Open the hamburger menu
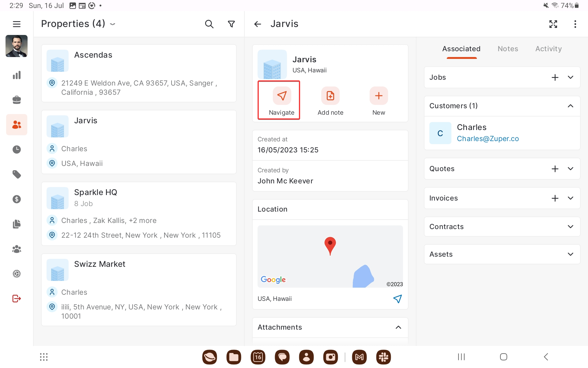Image resolution: width=588 pixels, height=368 pixels. tap(17, 24)
